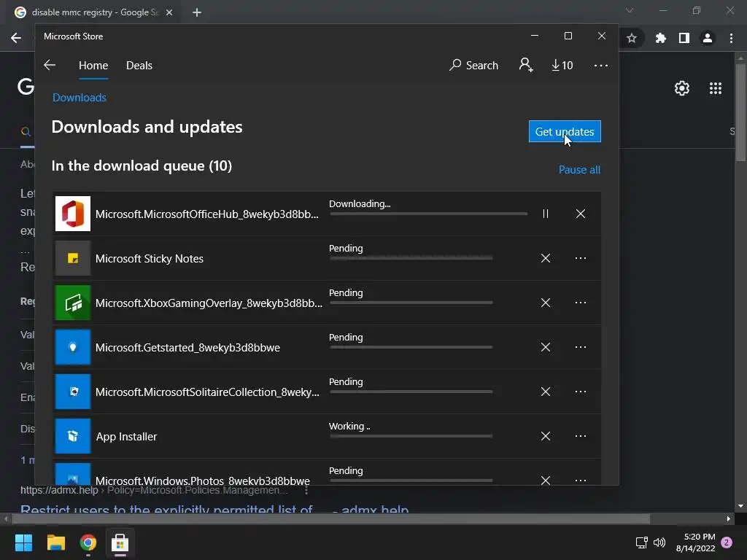Open the Chrome extensions puzzle icon
This screenshot has height=560, width=747.
[x=660, y=38]
